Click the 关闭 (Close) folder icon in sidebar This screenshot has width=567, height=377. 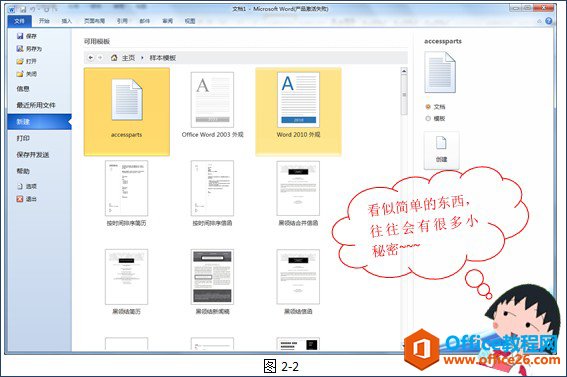[x=20, y=74]
